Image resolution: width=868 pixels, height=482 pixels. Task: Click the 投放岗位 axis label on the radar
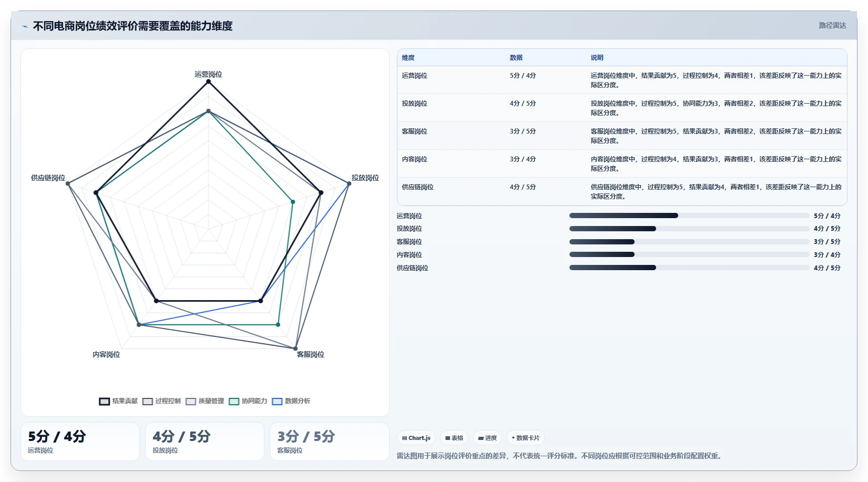365,178
